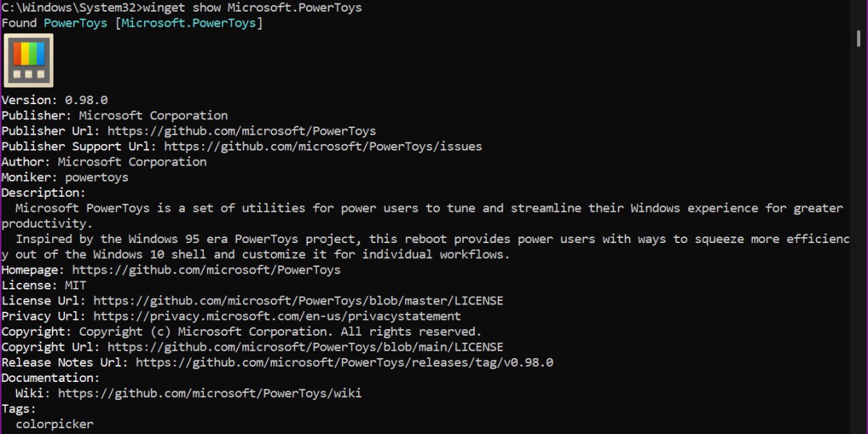Click the License value MIT
The height and width of the screenshot is (434, 868).
coord(75,285)
